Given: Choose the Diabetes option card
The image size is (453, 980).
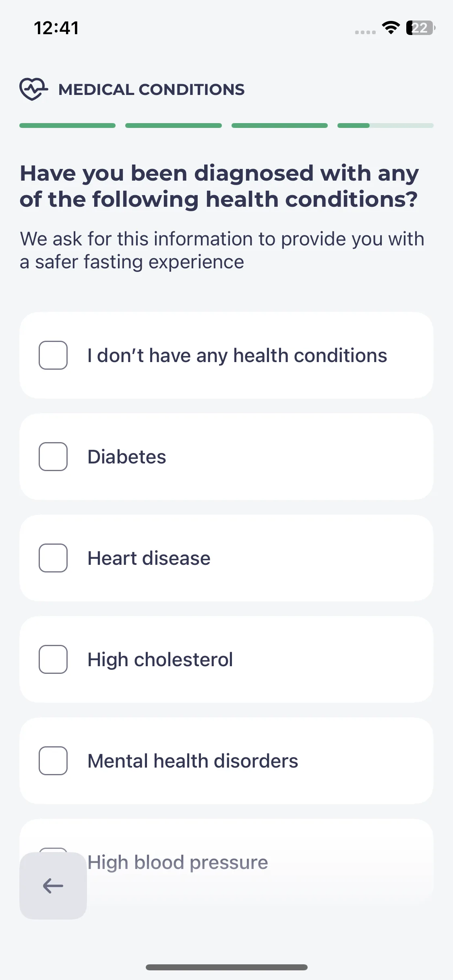Looking at the screenshot, I should click(226, 457).
